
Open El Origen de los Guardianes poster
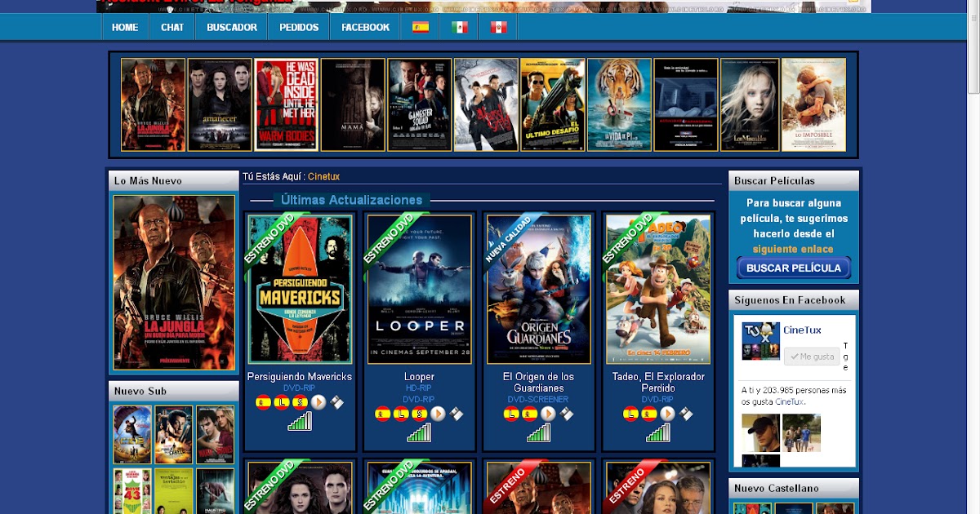[538, 289]
